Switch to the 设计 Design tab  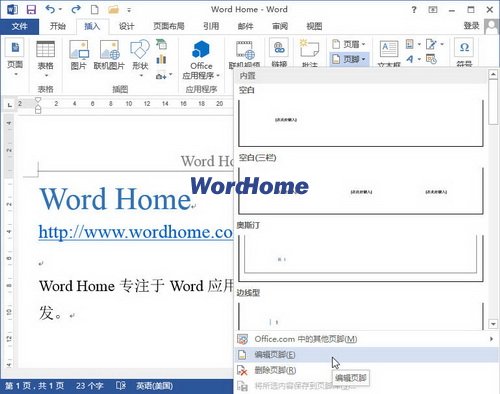click(x=127, y=26)
